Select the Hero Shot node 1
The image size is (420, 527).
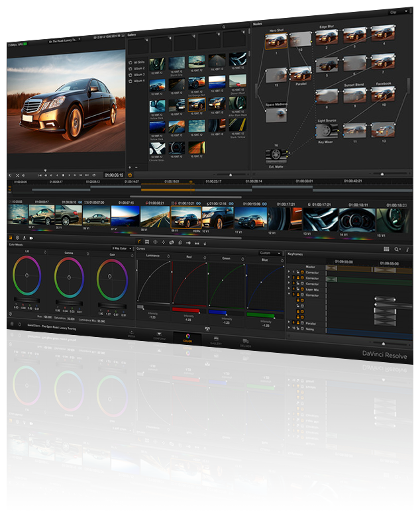[x=276, y=41]
